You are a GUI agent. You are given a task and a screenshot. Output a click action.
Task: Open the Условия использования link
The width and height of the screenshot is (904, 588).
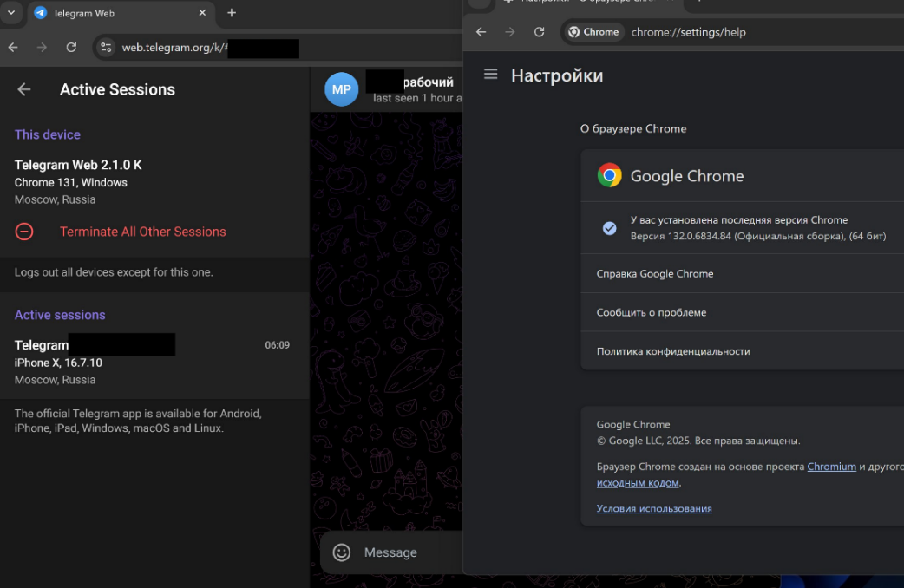(654, 507)
